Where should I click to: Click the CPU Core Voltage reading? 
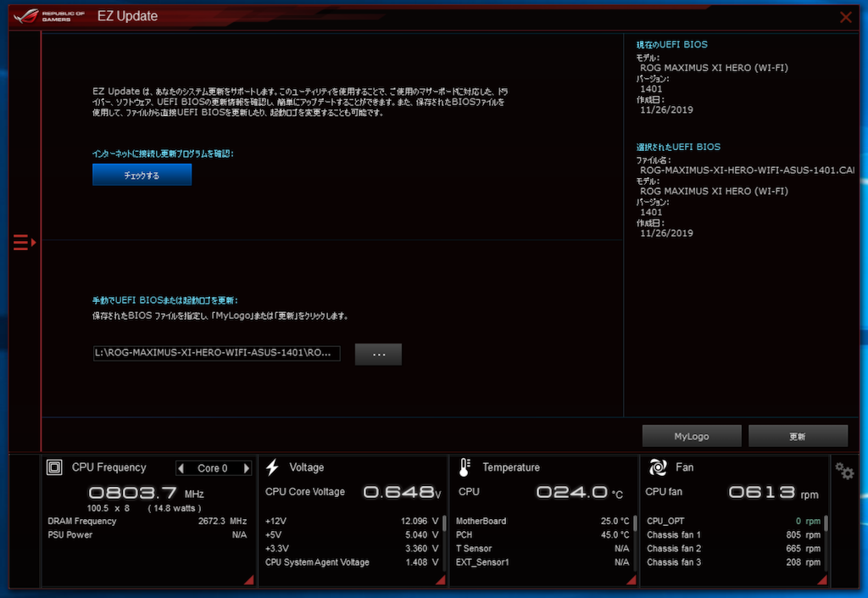click(402, 492)
